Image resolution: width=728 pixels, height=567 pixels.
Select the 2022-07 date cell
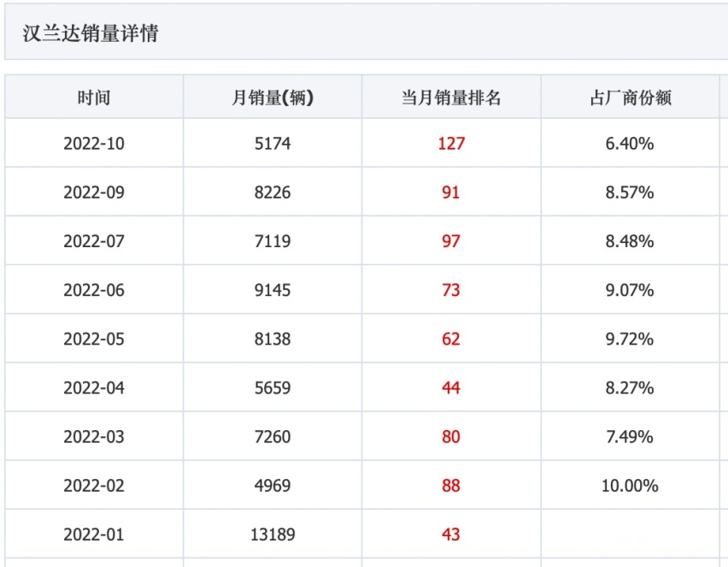coord(94,241)
